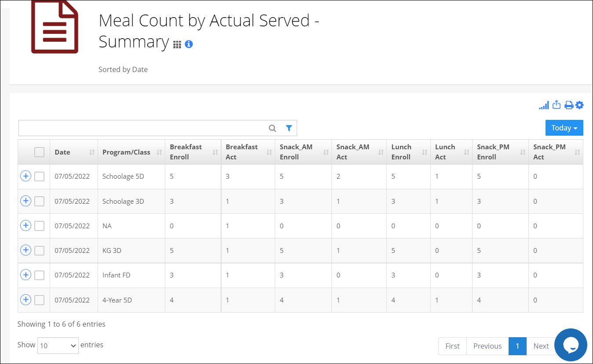The height and width of the screenshot is (364, 593).
Task: Expand the KG 3D row details
Action: (x=26, y=250)
